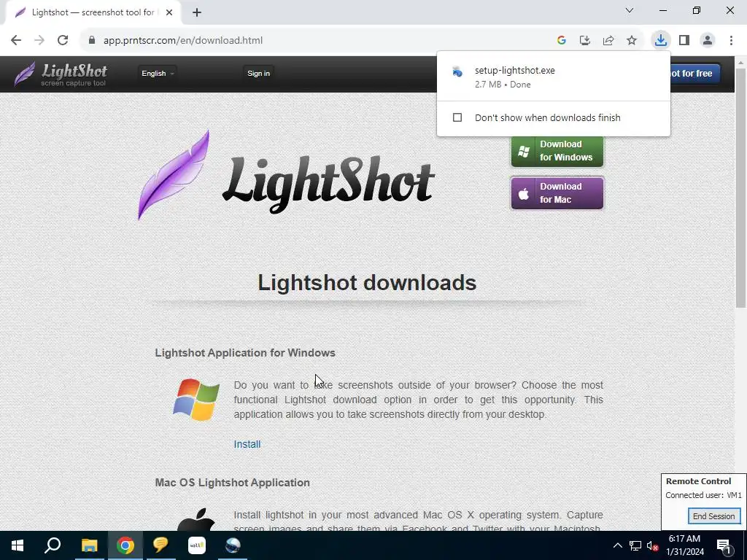Click the Windows flag logo image
Image resolution: width=747 pixels, height=560 pixels.
pyautogui.click(x=196, y=400)
